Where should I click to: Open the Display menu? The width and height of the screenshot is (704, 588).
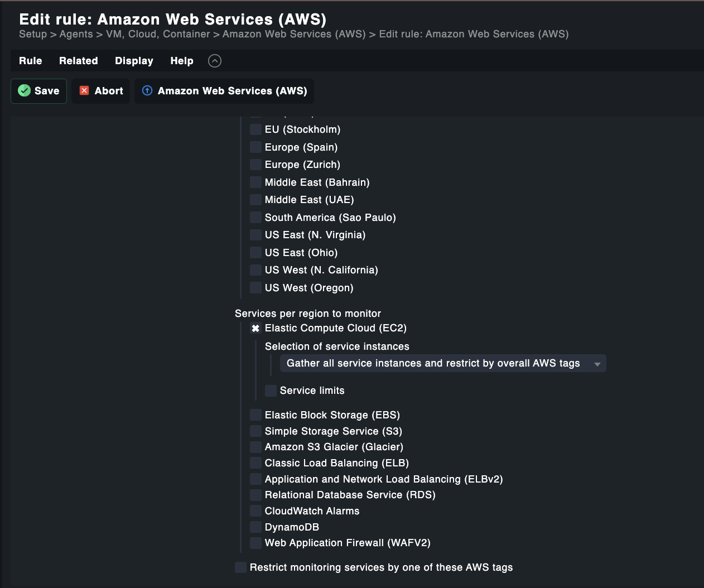coord(134,61)
